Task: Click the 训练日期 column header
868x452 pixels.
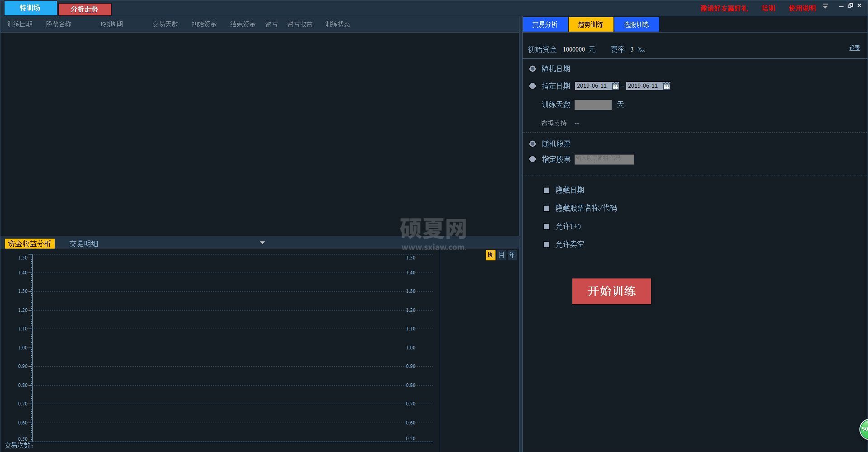Action: pyautogui.click(x=20, y=24)
